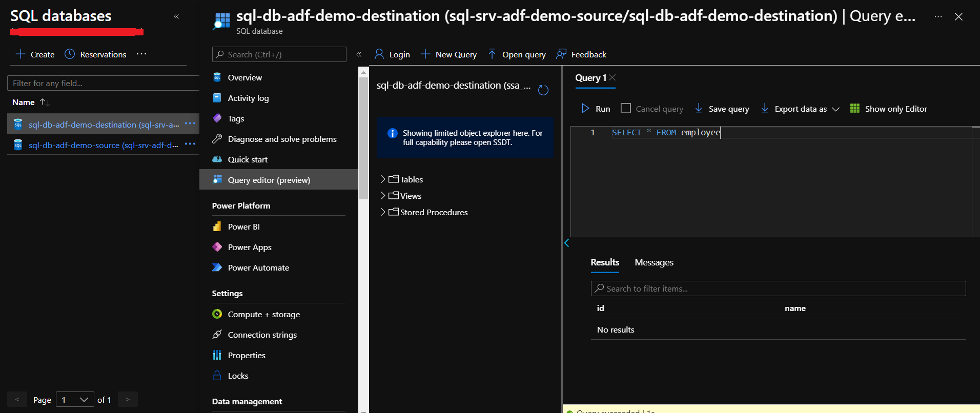This screenshot has width=980, height=413.
Task: Open Locks icon
Action: [x=217, y=376]
